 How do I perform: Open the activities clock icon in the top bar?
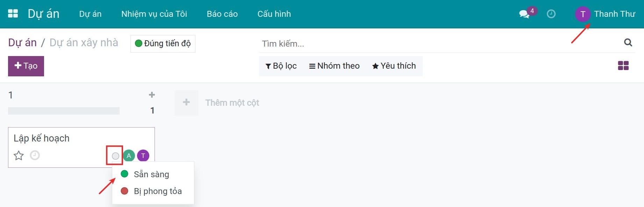click(551, 14)
